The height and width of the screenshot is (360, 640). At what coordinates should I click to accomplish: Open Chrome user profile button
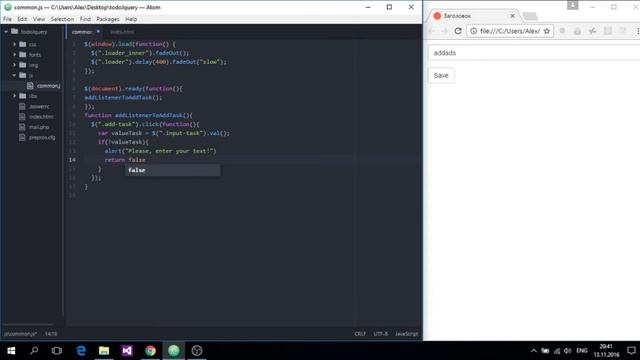coord(573,5)
